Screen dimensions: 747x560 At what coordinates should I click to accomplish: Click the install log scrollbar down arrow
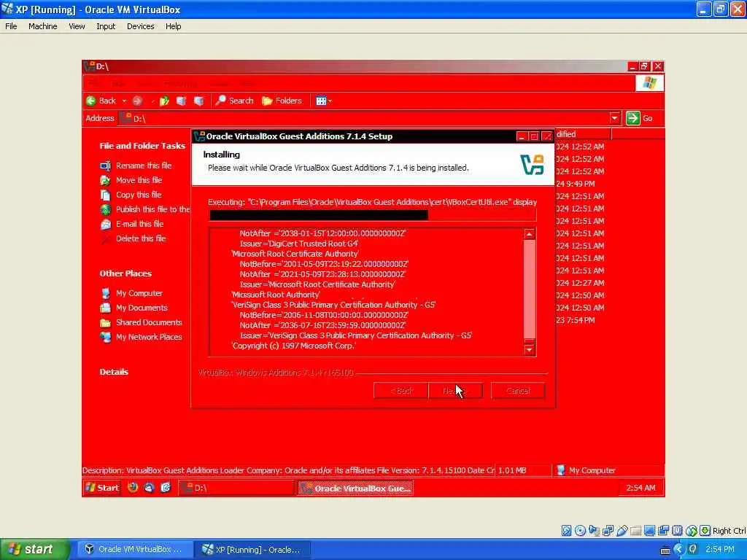point(530,349)
